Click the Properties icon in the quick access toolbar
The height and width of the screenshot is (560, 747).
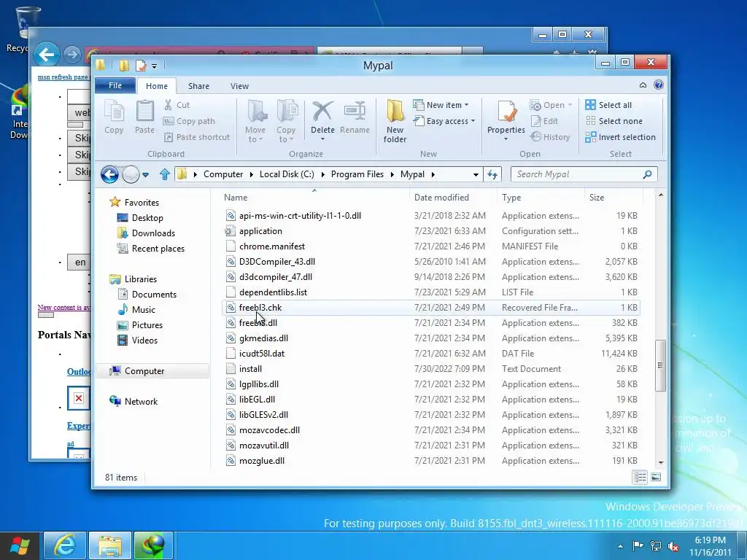141,65
